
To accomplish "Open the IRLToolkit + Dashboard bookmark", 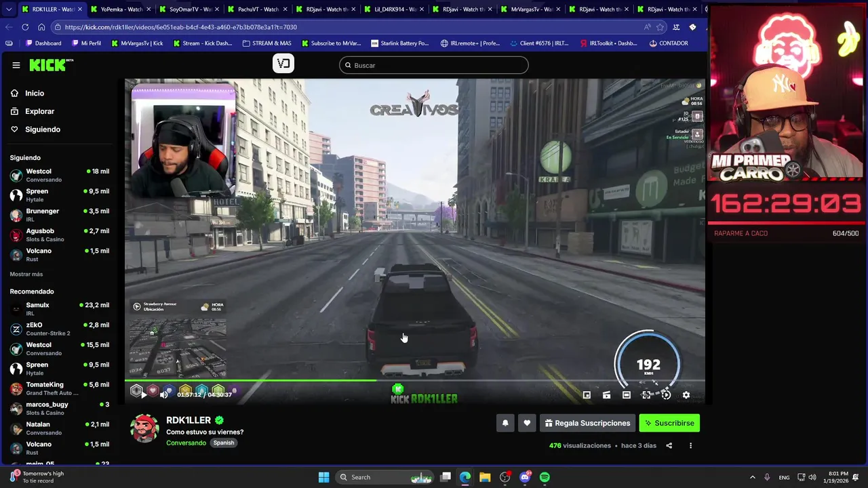I will (608, 43).
